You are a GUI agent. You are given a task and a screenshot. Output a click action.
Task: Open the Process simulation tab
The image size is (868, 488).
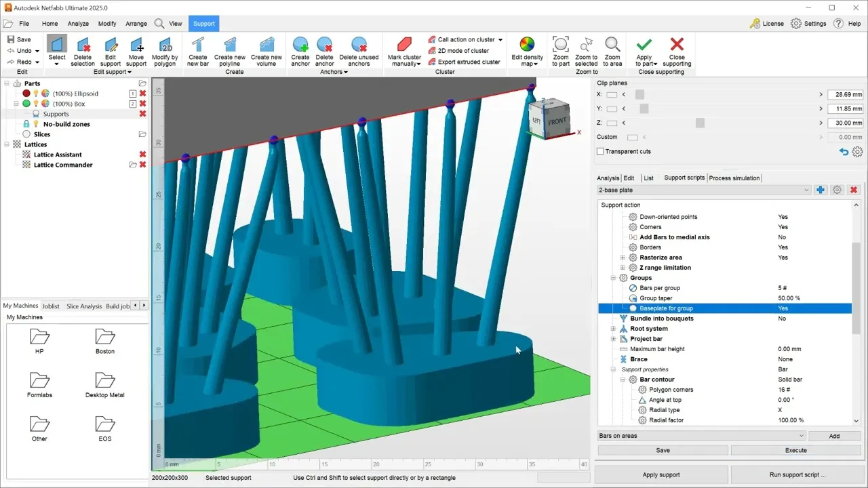[734, 178]
